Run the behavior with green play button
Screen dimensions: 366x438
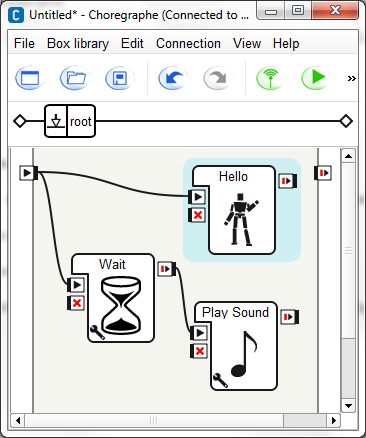pyautogui.click(x=316, y=78)
